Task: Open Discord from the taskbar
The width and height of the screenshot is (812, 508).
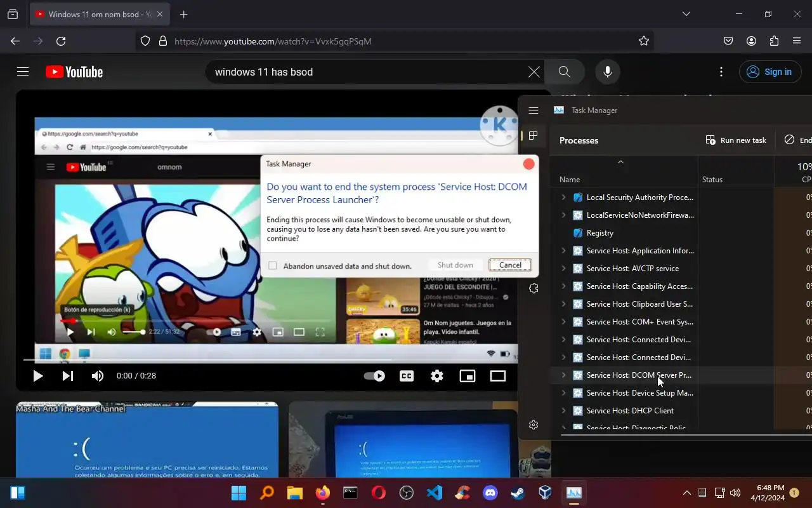Action: coord(490,493)
